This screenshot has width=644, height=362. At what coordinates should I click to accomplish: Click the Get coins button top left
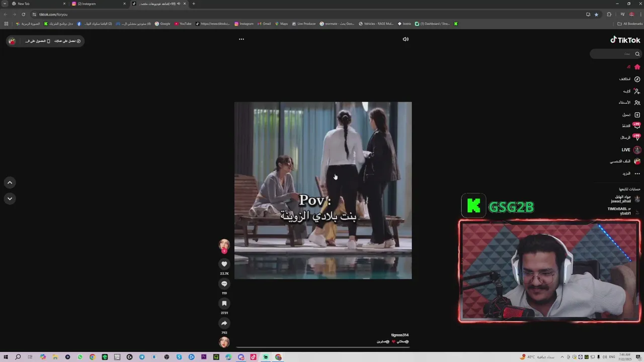pos(67,41)
